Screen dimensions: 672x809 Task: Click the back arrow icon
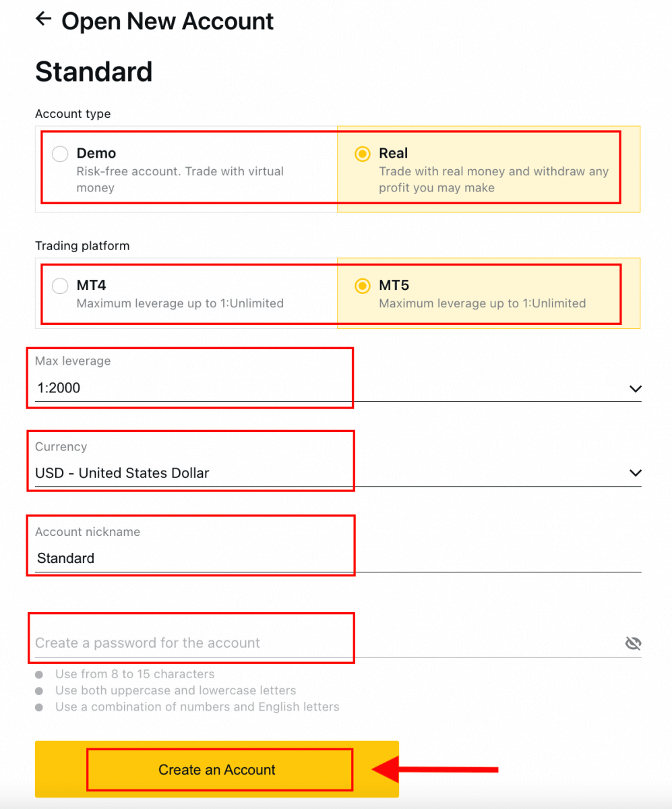44,20
